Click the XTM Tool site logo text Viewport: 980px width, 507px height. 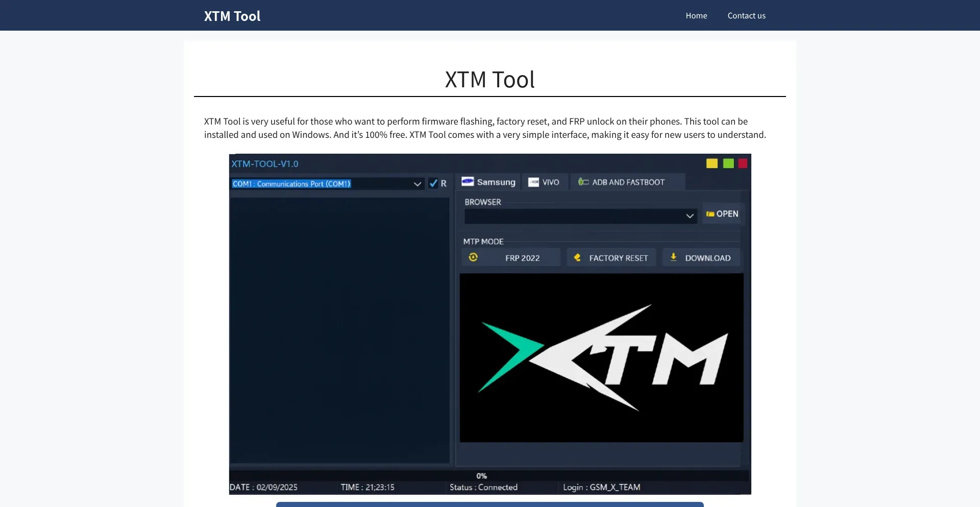point(232,16)
